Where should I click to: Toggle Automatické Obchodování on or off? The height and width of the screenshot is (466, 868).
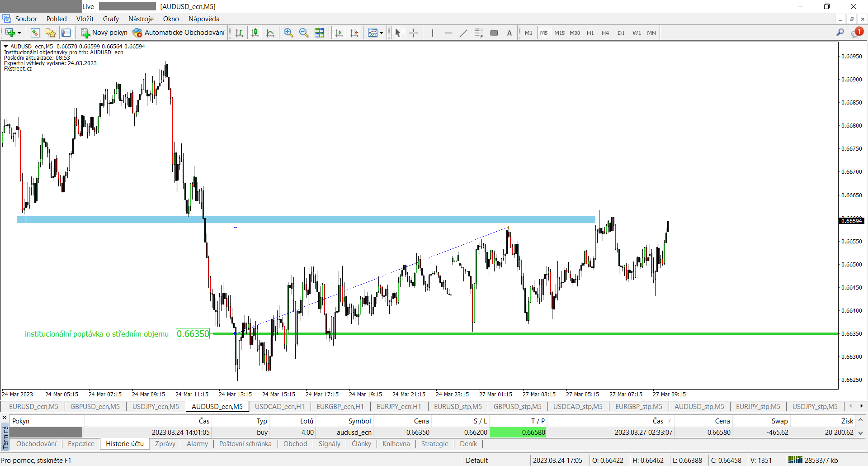coord(179,33)
